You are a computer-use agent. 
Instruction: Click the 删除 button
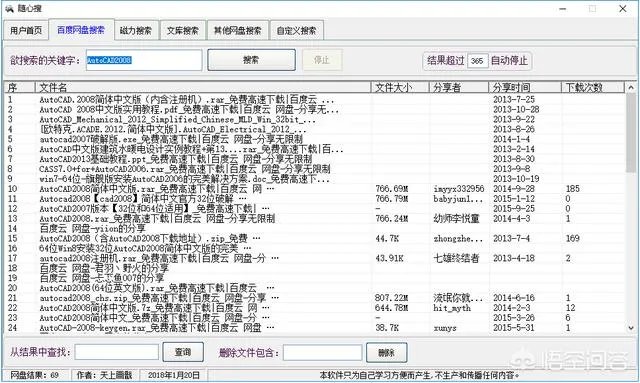387,352
